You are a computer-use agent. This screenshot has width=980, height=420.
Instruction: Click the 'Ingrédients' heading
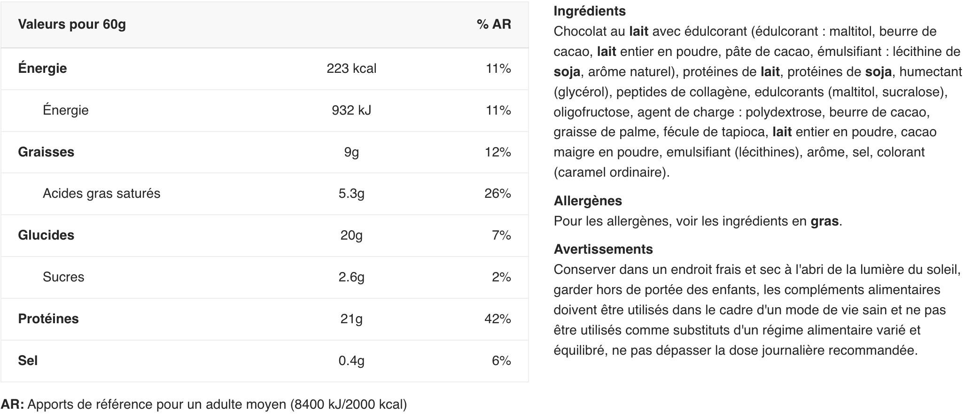(590, 11)
